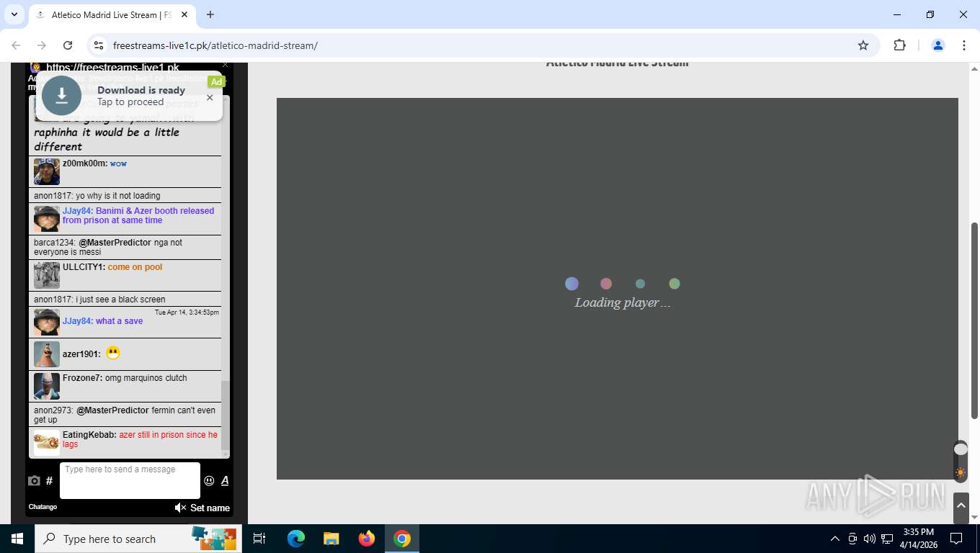Click azer1901's grinning emoji
Image resolution: width=980 pixels, height=553 pixels.
113,353
